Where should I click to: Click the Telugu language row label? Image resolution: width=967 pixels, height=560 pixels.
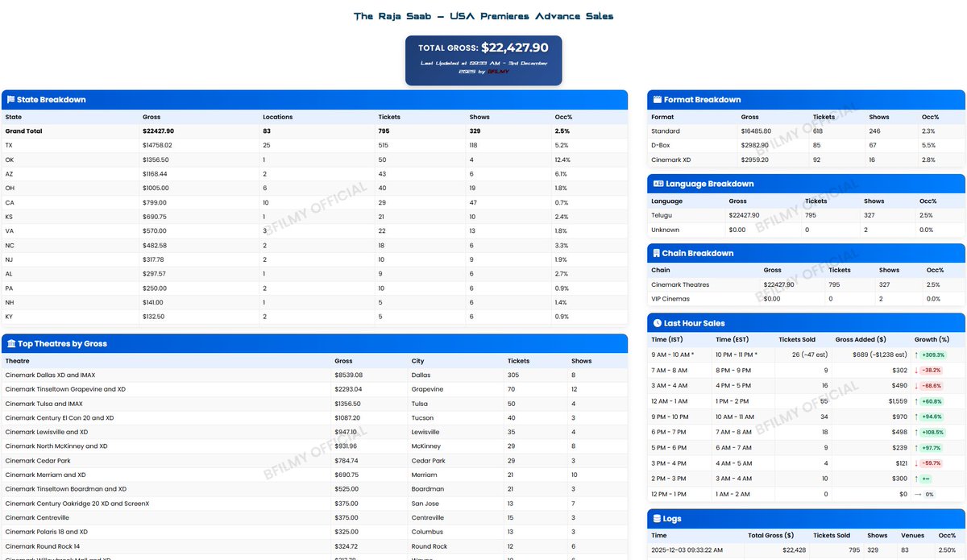(x=662, y=215)
